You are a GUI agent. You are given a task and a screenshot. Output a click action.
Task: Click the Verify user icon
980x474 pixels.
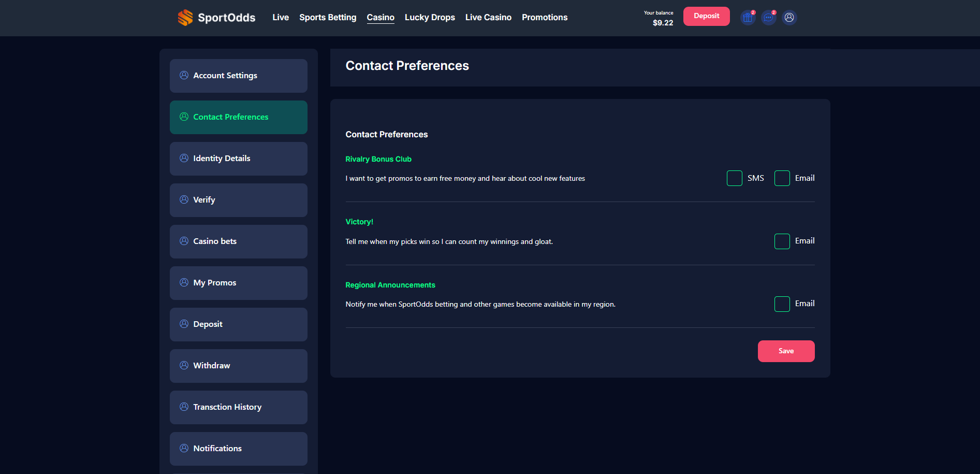[x=184, y=199]
